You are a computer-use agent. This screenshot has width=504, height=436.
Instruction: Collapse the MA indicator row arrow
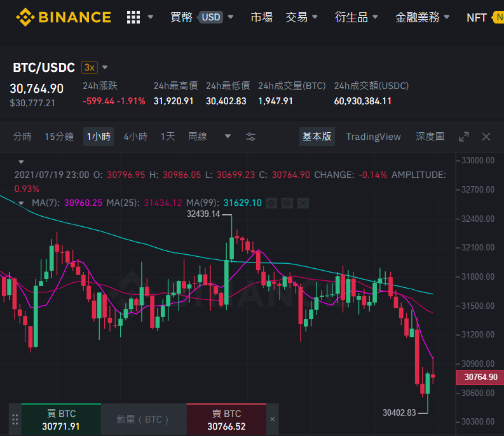pos(21,203)
